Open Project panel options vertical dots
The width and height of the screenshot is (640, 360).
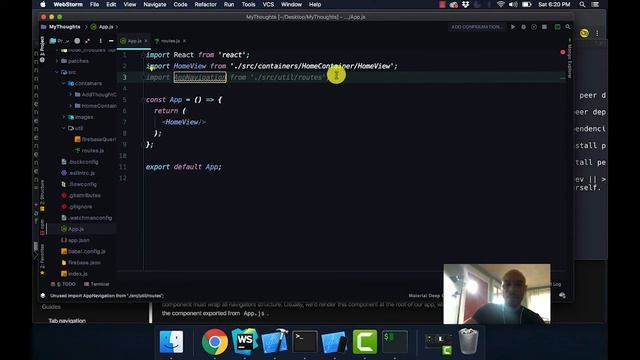point(100,41)
